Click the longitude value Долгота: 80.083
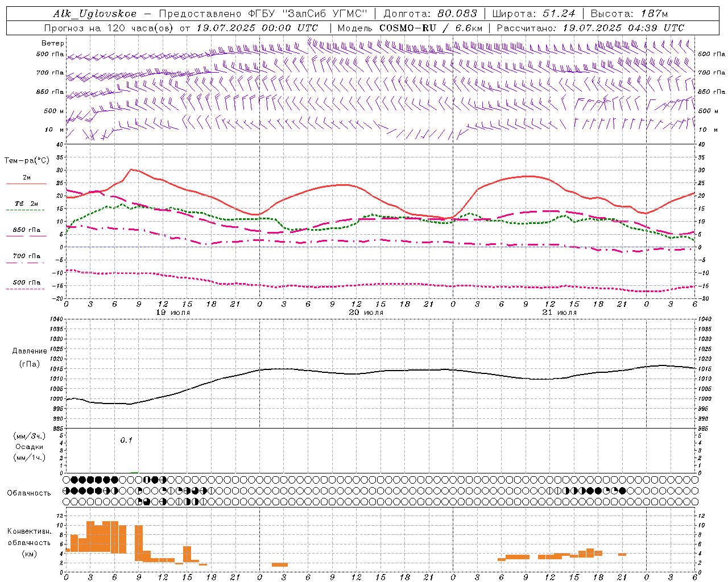This screenshot has height=582, width=728. 431,14
